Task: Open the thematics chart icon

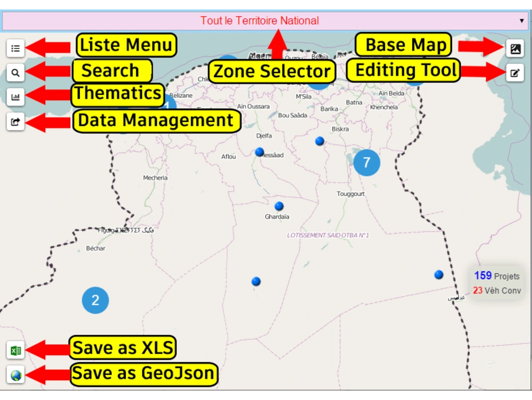Action: pyautogui.click(x=15, y=97)
